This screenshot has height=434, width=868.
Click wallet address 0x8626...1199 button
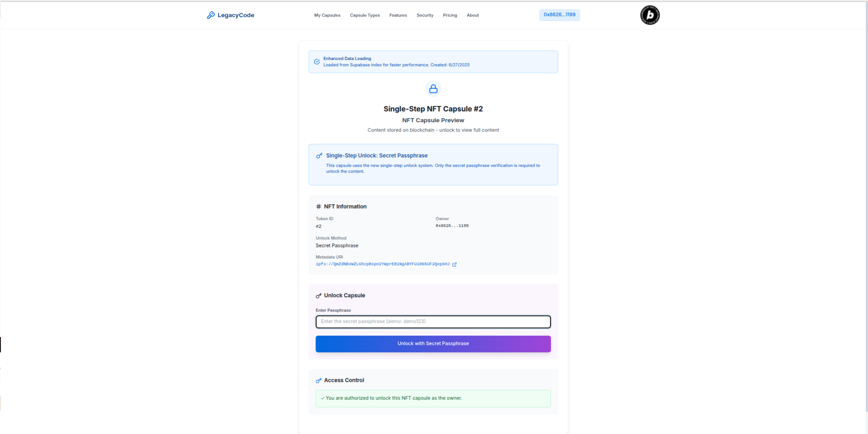click(x=559, y=15)
